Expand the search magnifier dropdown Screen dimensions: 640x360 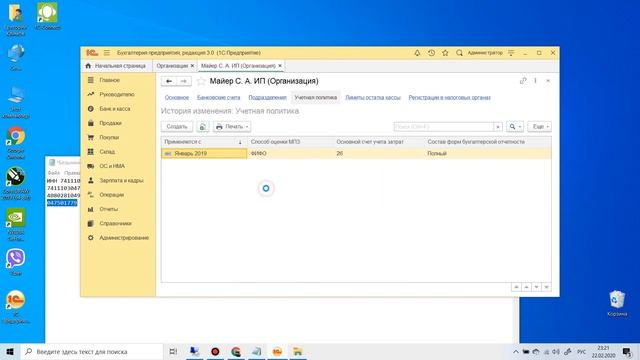coord(515,127)
